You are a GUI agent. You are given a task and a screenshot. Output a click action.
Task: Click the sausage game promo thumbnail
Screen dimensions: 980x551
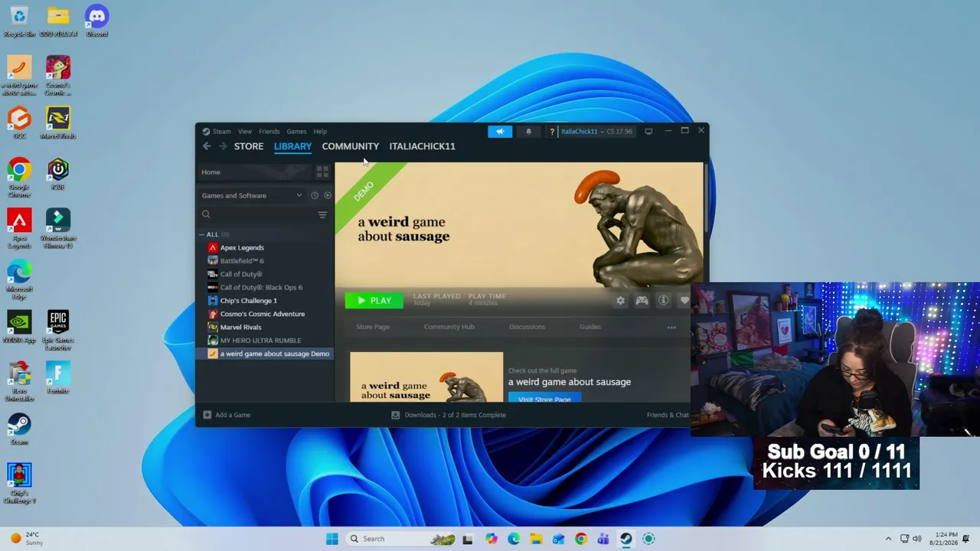[426, 377]
